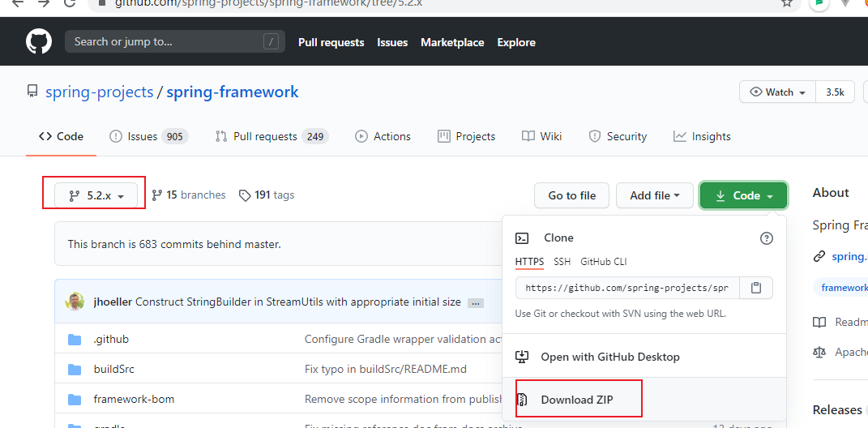
Task: Open the buildSrc folder
Action: tap(114, 369)
